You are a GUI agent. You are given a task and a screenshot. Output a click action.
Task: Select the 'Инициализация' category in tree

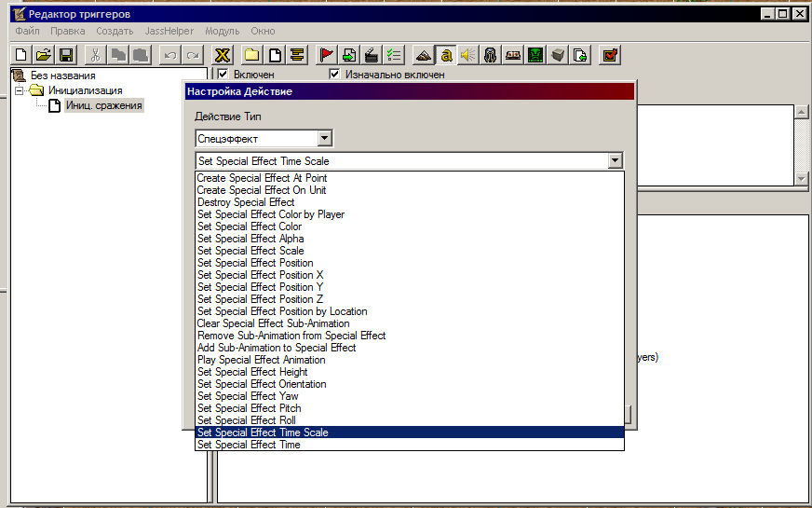pyautogui.click(x=86, y=90)
